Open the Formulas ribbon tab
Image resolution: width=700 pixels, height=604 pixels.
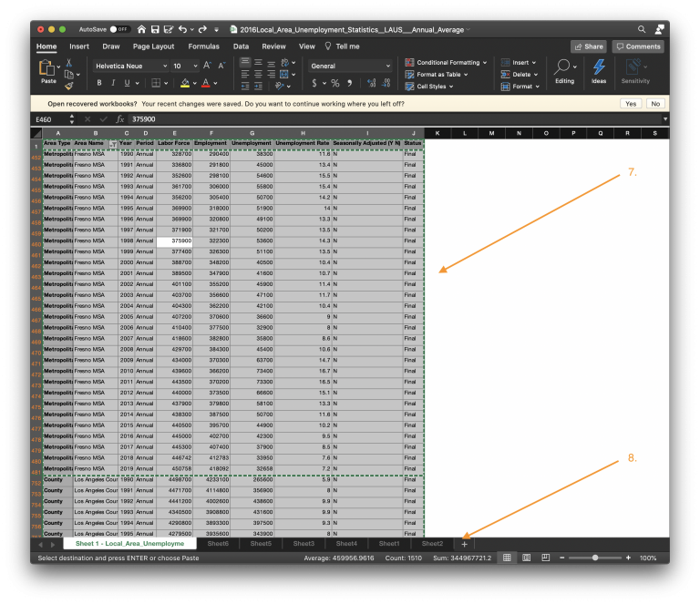pyautogui.click(x=203, y=46)
